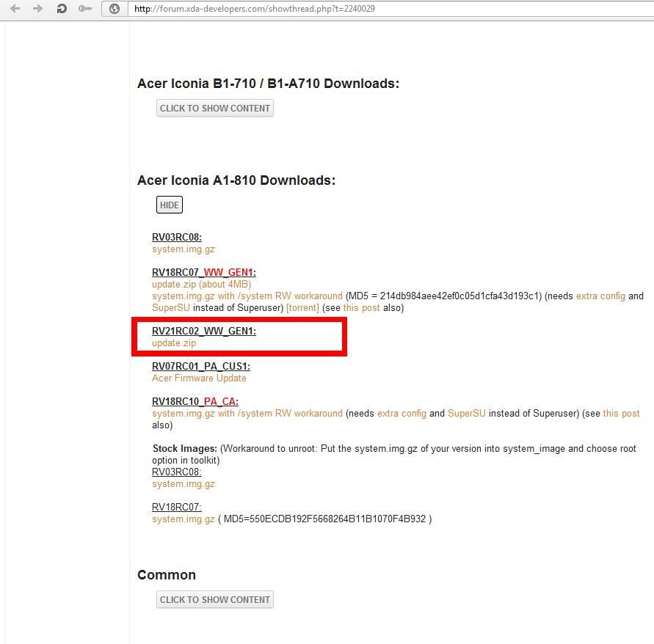
Task: Open the RV18RC07_WW_GEN1 system.img.gz RW workaround link
Action: [247, 296]
